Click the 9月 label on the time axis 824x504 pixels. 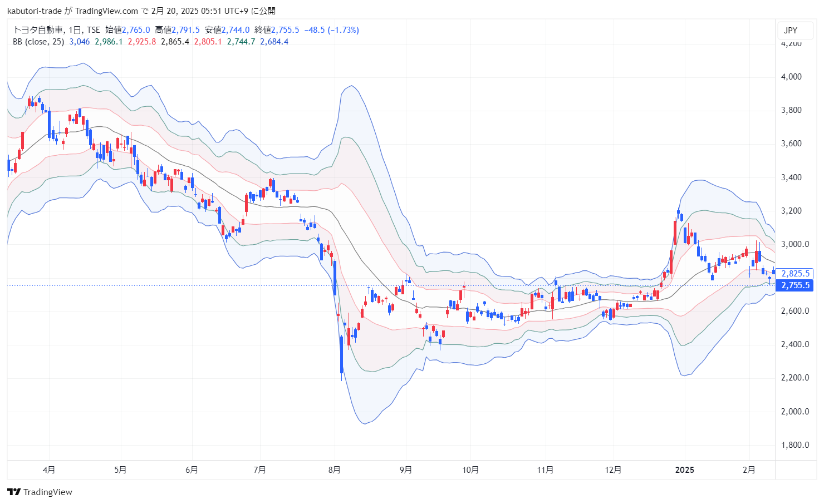[x=406, y=470]
